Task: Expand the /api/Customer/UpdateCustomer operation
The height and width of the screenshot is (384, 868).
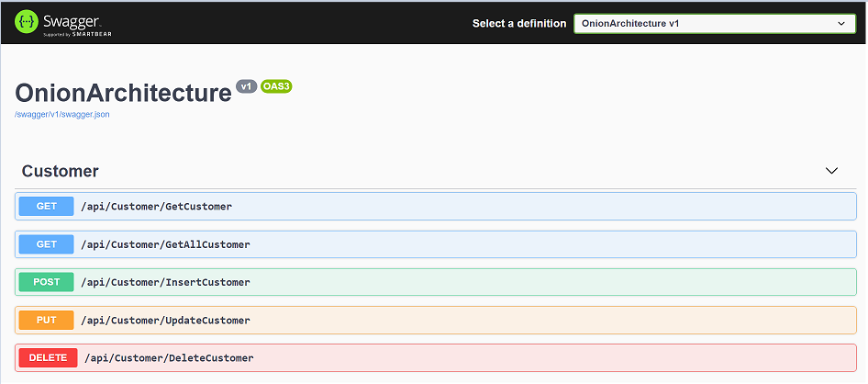Action: [x=165, y=321]
